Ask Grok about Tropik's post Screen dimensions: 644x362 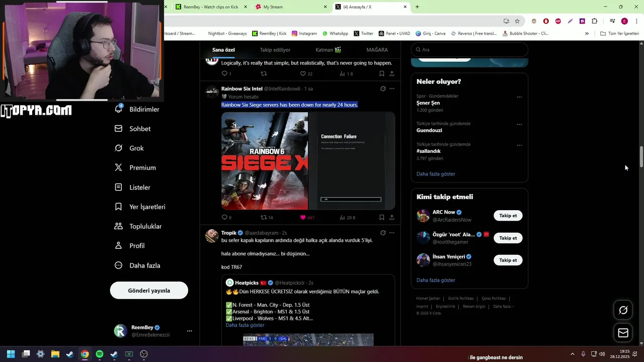point(383,233)
